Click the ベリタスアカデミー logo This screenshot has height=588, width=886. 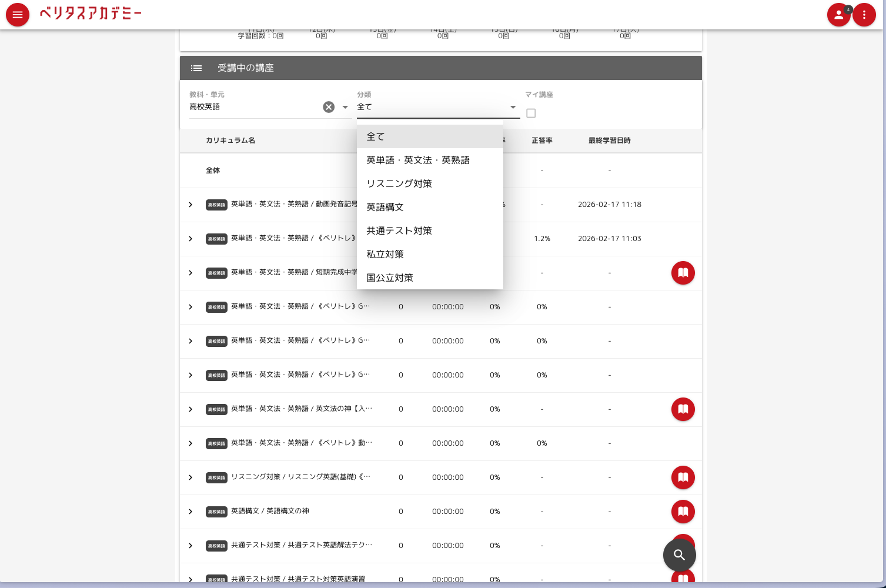click(91, 14)
